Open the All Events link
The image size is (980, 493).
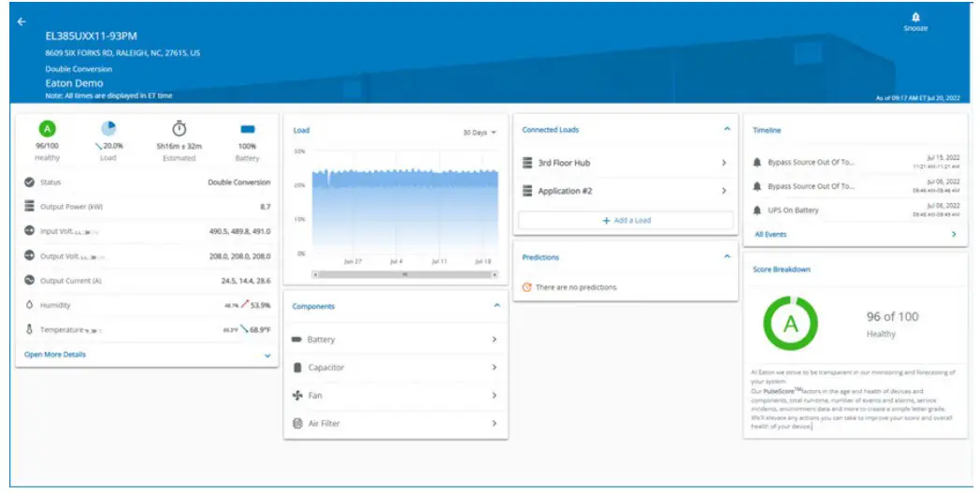771,234
